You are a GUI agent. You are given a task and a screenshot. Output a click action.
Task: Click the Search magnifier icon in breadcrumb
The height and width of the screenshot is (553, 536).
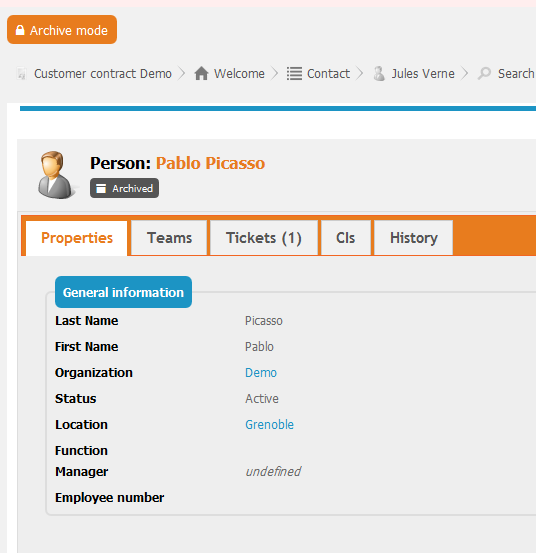coord(485,74)
